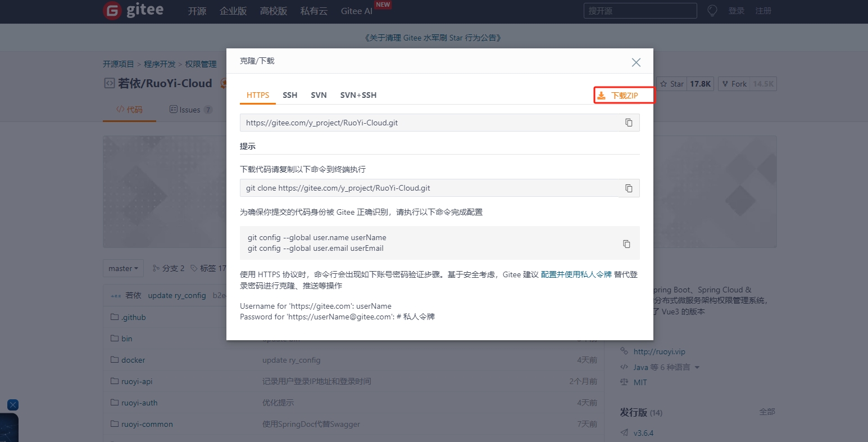Click the 记录用户登录IP地址和登录时间 commit message
The width and height of the screenshot is (868, 442).
pyautogui.click(x=317, y=381)
